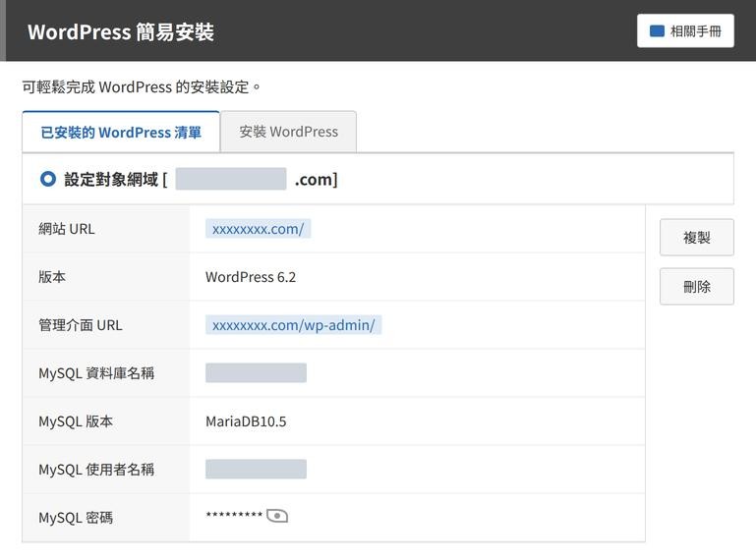
Task: Reveal MySQL password with eye icon
Action: tap(277, 516)
